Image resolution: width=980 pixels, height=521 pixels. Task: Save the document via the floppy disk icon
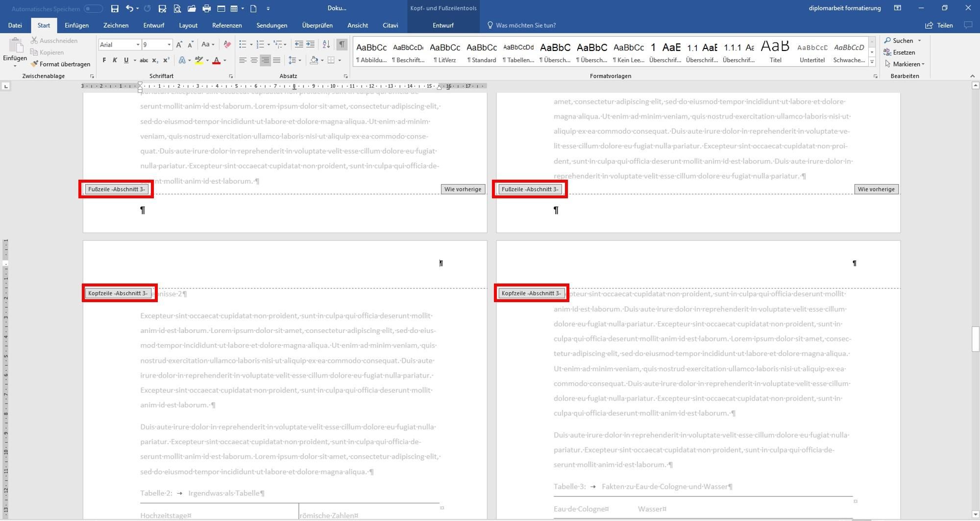point(115,8)
